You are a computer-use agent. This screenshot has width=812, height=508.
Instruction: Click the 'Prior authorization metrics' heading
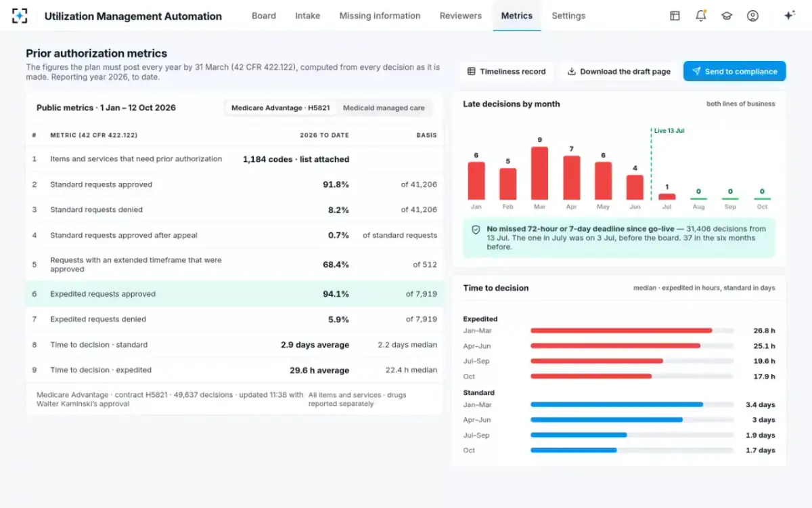[x=96, y=54]
